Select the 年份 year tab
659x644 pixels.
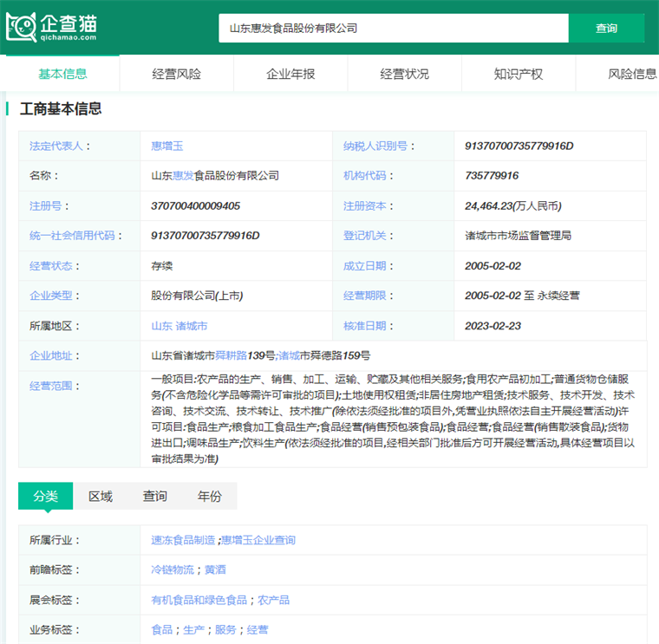pos(210,496)
